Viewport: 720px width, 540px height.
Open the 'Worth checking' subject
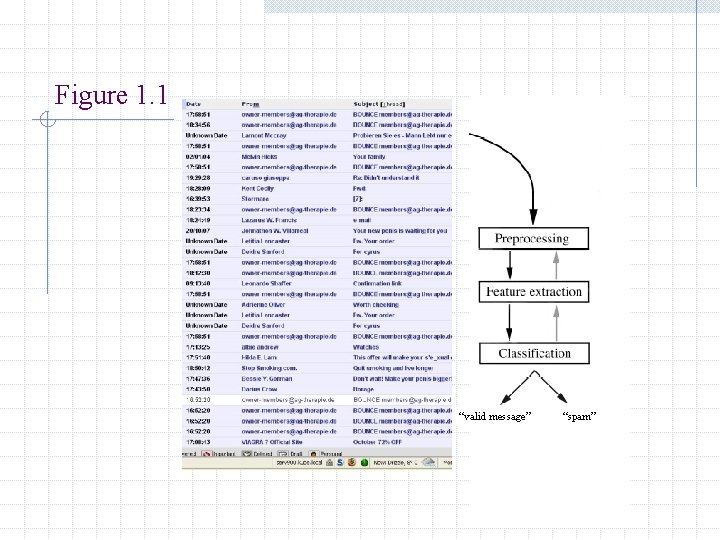tap(376, 304)
